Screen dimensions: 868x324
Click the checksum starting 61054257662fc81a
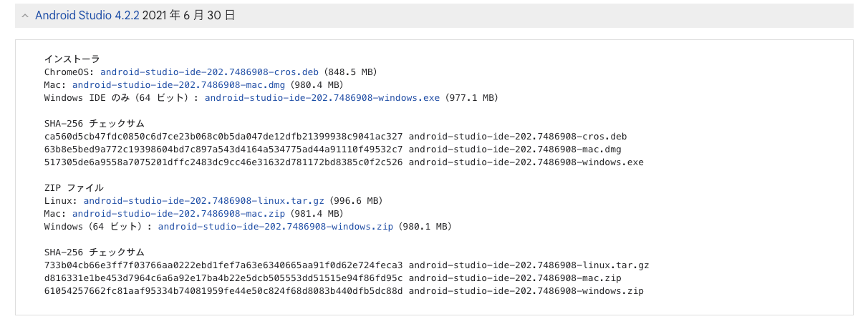point(223,291)
